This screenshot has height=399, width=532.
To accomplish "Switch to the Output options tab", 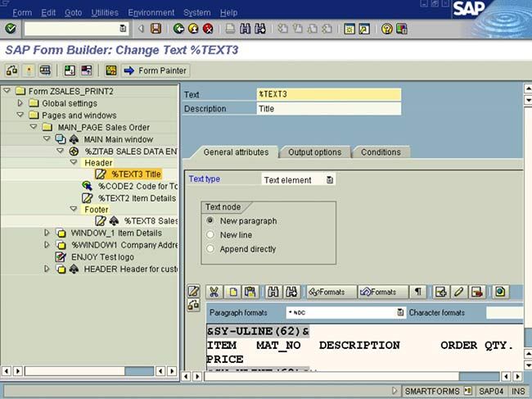I will (314, 152).
